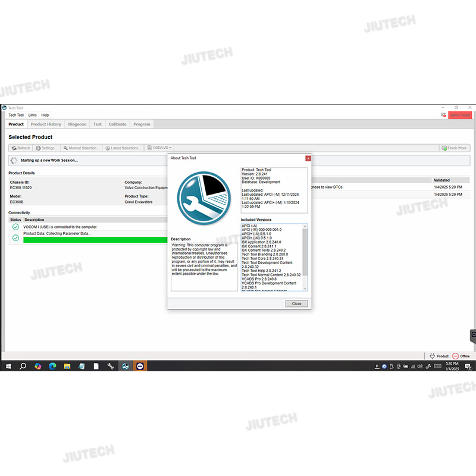Image resolution: width=476 pixels, height=476 pixels.
Task: Close the About Tech Tool dialog
Action: pos(296,303)
